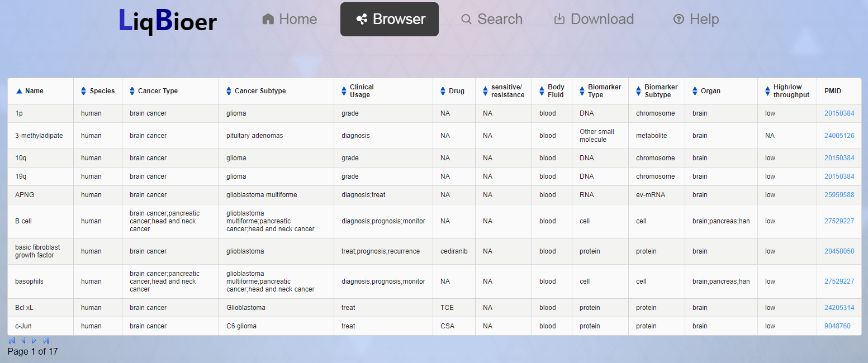Open the Home tab
The width and height of the screenshot is (868, 363).
click(x=290, y=20)
